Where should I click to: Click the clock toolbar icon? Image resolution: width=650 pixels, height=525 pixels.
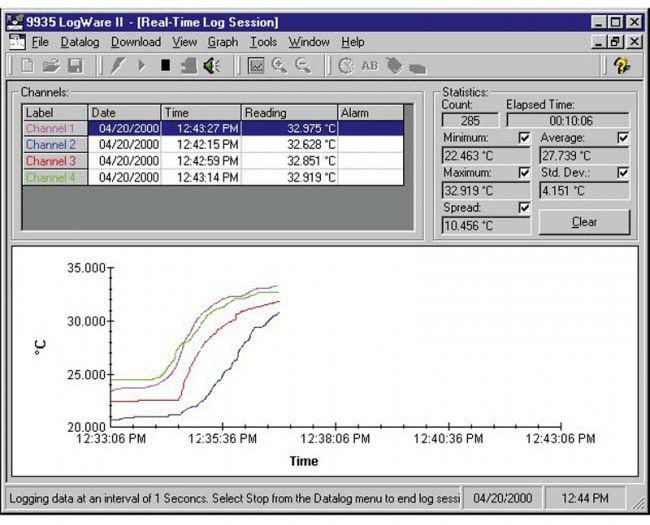[x=347, y=66]
